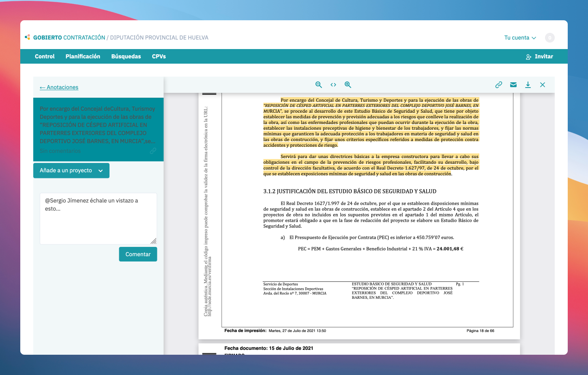Select the highlighted annotation card

(99, 130)
